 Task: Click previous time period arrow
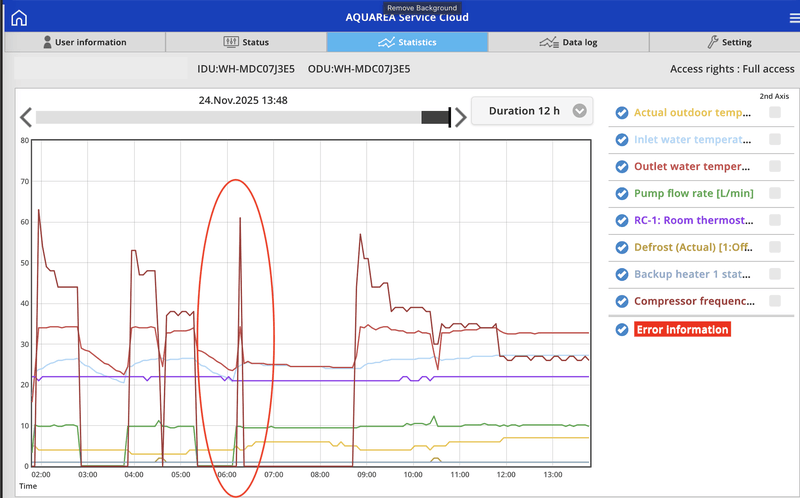pos(26,117)
